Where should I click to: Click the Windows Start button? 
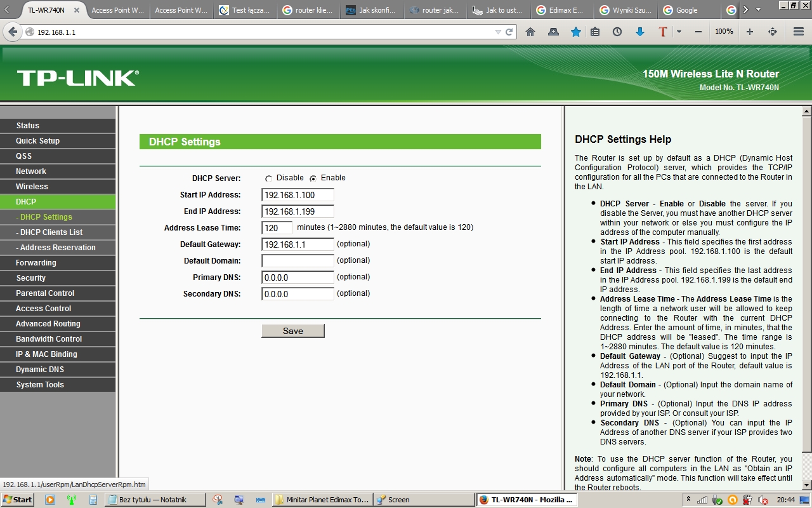tap(18, 500)
